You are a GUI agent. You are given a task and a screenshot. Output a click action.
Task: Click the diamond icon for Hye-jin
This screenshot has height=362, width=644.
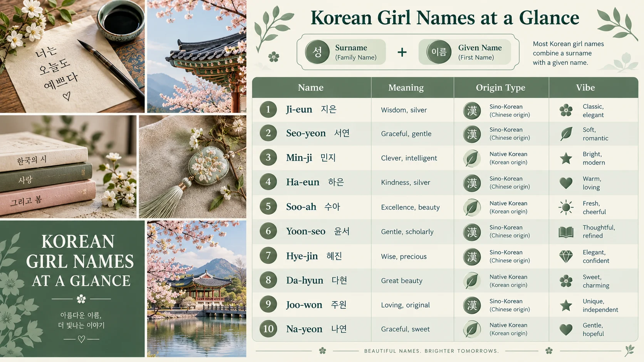click(x=566, y=256)
